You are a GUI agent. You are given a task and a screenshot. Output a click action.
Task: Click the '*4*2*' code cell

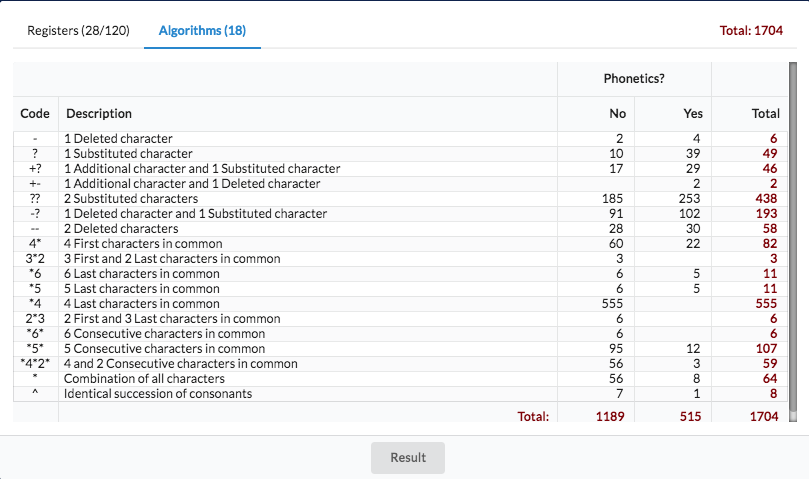tap(35, 364)
